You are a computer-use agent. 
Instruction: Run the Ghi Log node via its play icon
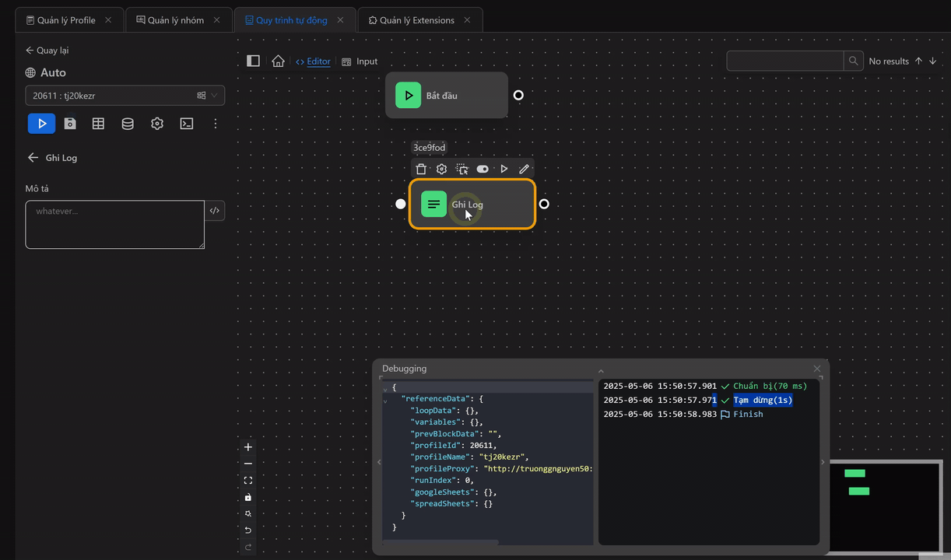(504, 169)
